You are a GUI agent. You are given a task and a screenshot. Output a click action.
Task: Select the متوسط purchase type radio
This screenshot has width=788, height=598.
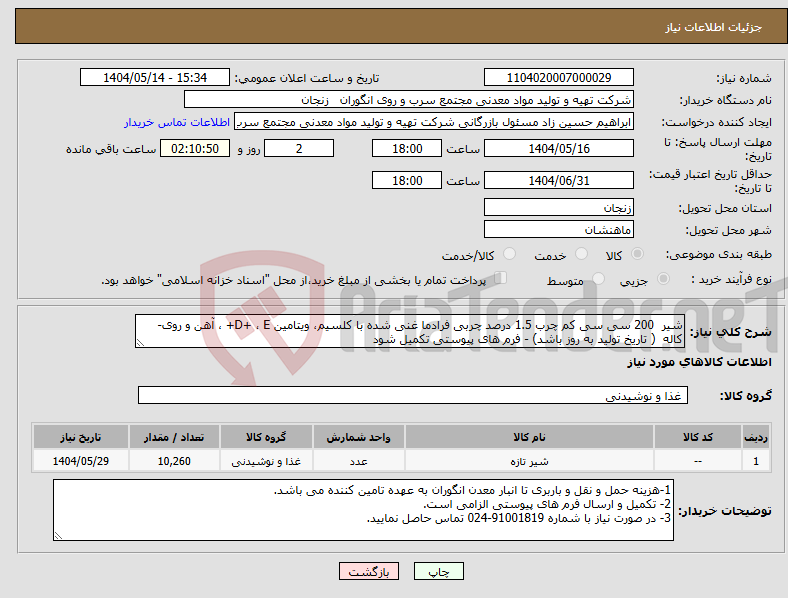coord(598,278)
